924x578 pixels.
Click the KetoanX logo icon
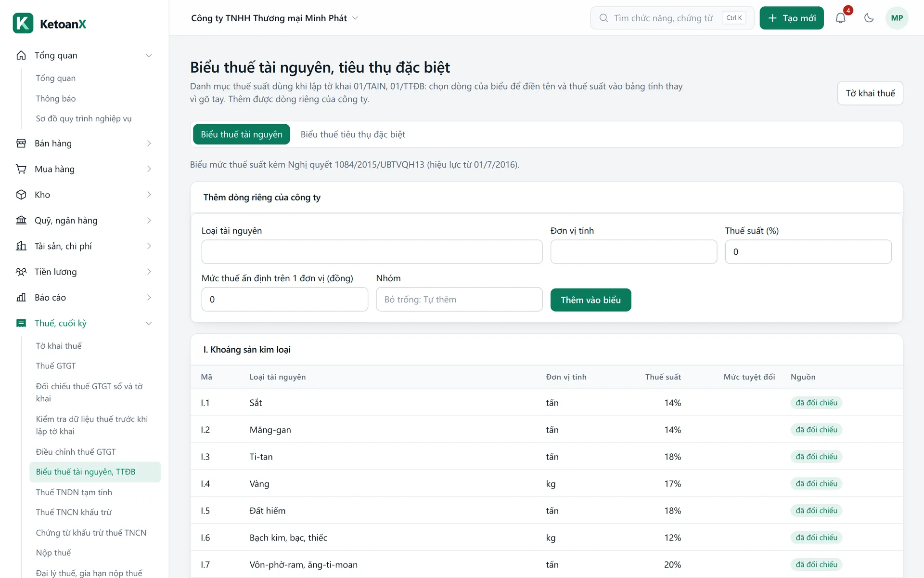pyautogui.click(x=23, y=23)
